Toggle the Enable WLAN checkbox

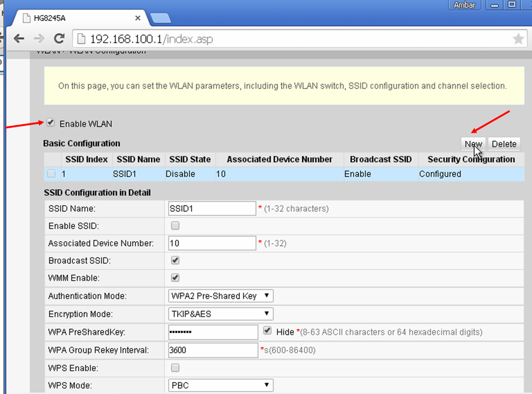[51, 123]
